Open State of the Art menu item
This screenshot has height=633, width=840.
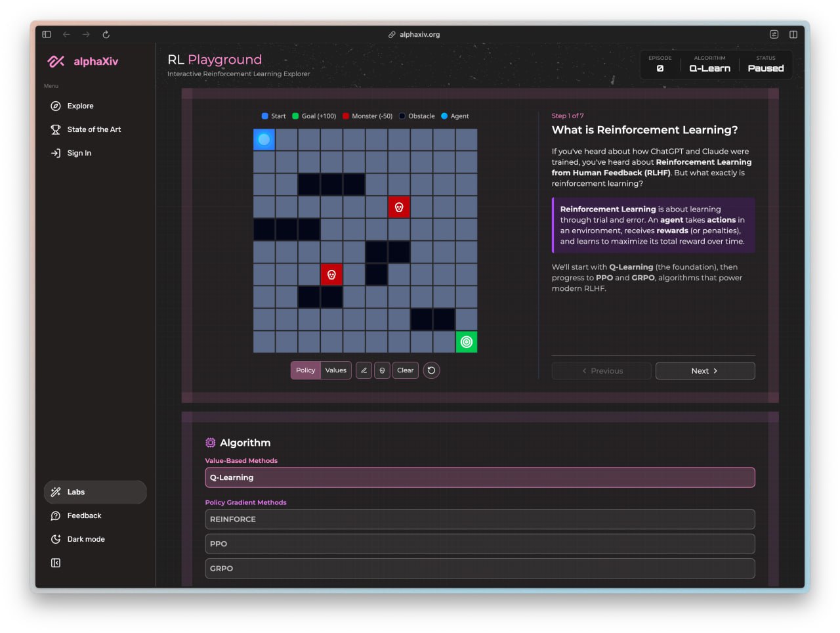click(94, 129)
